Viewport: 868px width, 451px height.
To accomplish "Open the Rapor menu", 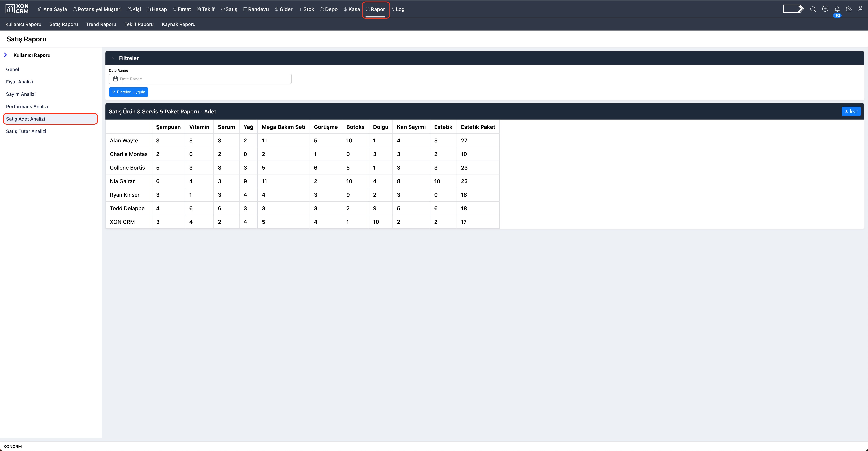I will pos(375,9).
